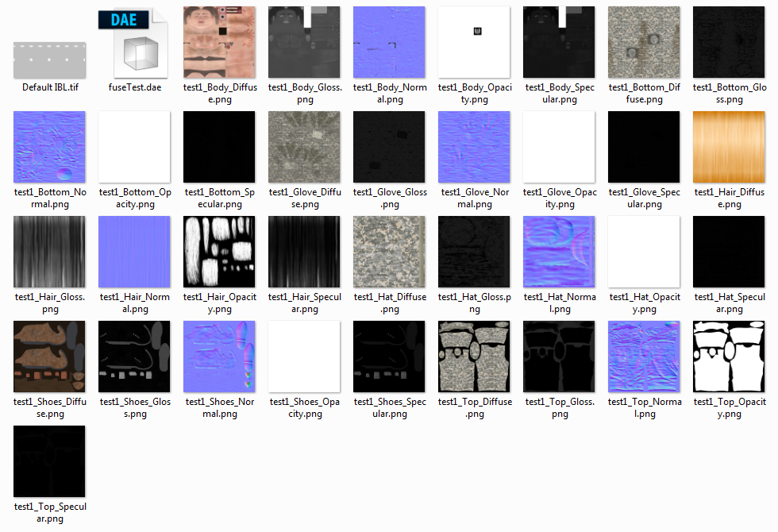Select the test1_Glove_Specular.png thumbnail
This screenshot has height=532, width=778.
[644, 147]
